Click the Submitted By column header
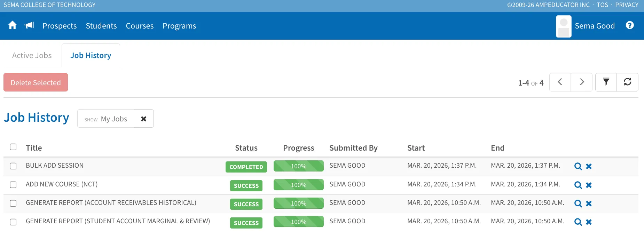Image resolution: width=644 pixels, height=240 pixels. (x=353, y=148)
